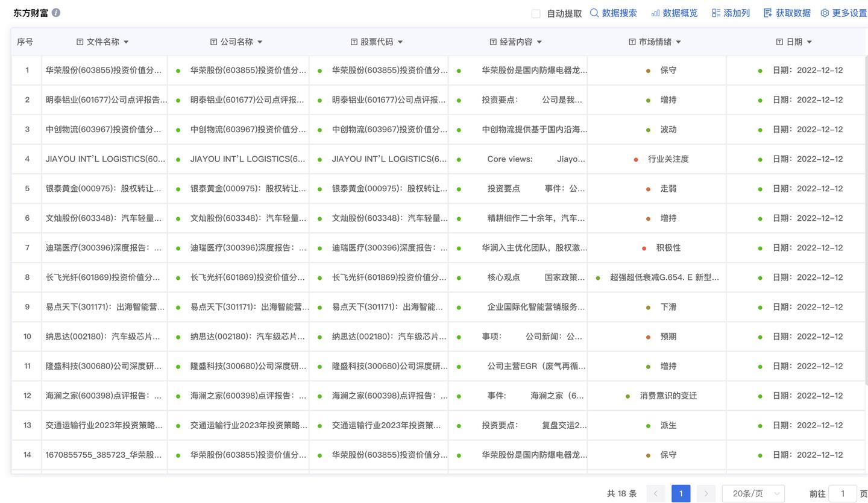
Task: Open the 市场情绪 column dropdown arrow
Action: [678, 42]
